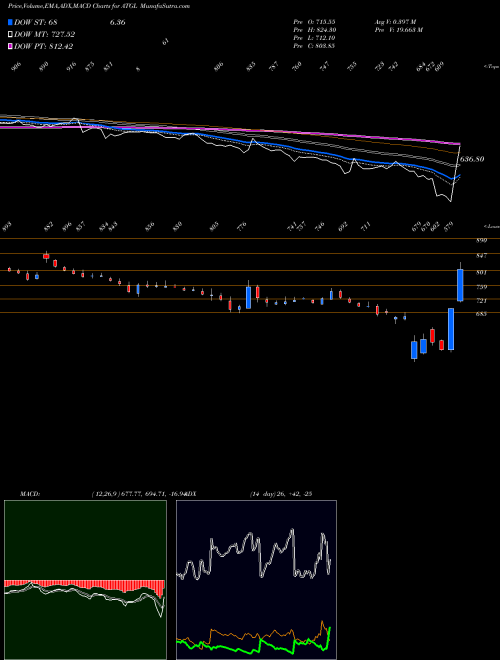
Task: Click the '776' low value label
Action: click(242, 227)
